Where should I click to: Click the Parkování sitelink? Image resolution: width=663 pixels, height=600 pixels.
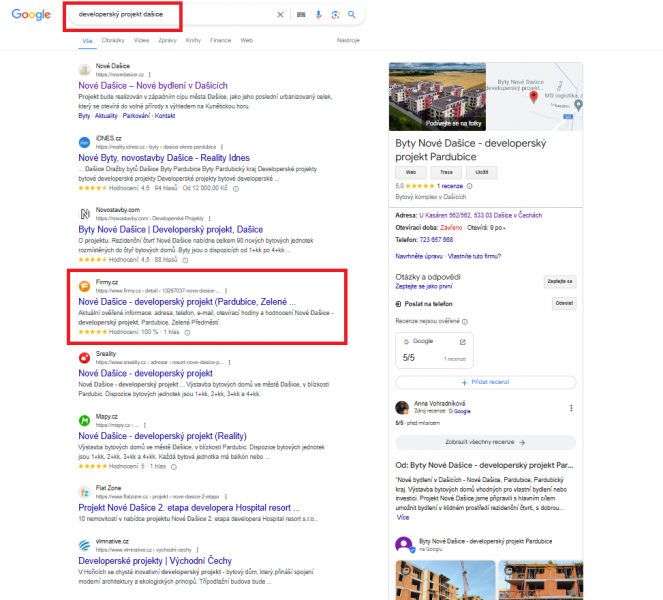coord(136,115)
